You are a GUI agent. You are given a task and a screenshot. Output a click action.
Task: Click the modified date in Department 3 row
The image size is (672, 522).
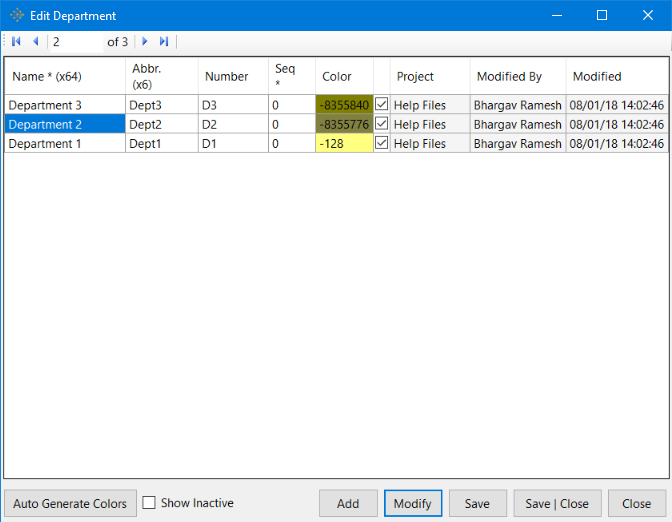click(617, 105)
